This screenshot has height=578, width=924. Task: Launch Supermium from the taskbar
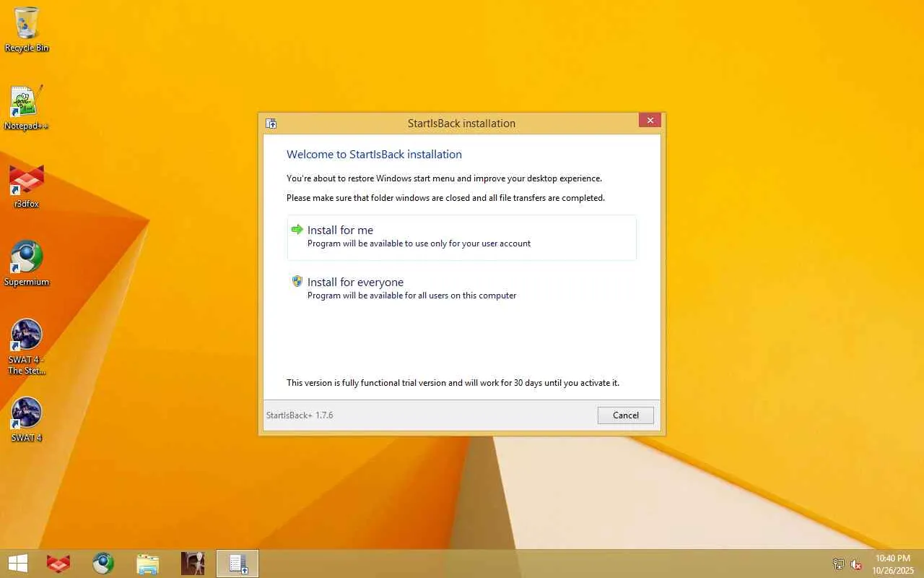pos(103,564)
